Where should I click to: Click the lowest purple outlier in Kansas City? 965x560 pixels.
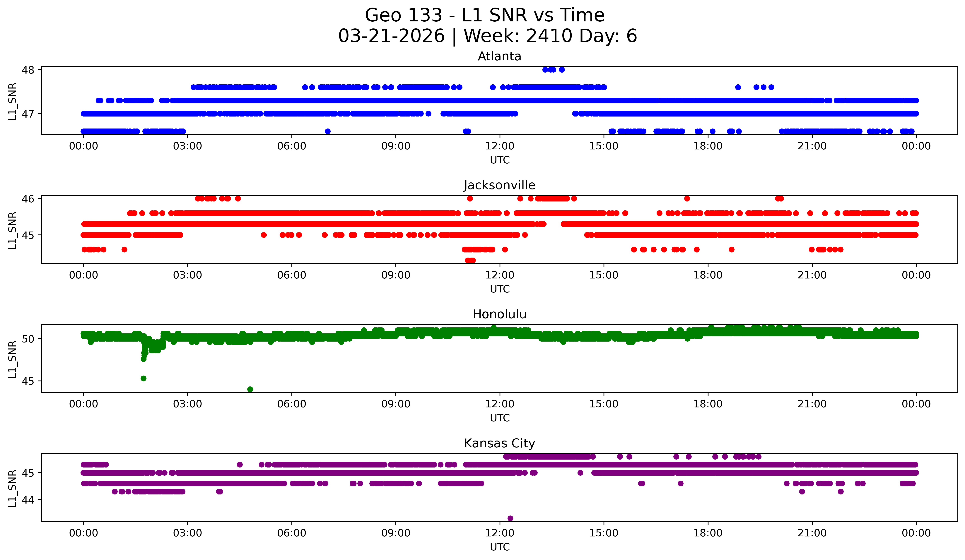pyautogui.click(x=510, y=518)
